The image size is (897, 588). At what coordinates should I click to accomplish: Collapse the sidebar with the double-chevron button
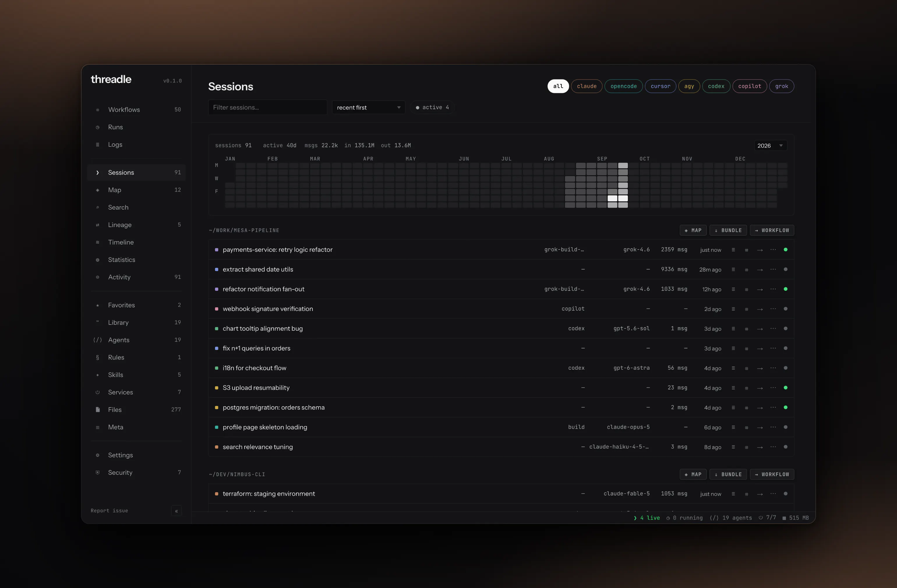[176, 511]
